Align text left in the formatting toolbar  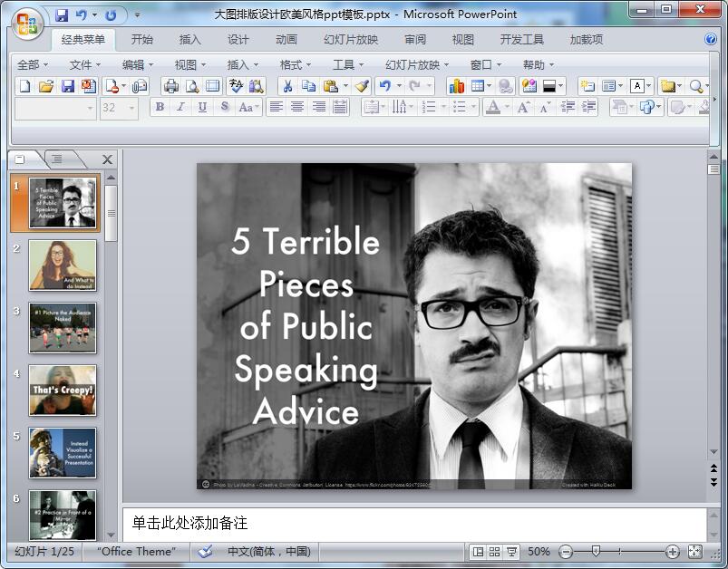[x=277, y=107]
